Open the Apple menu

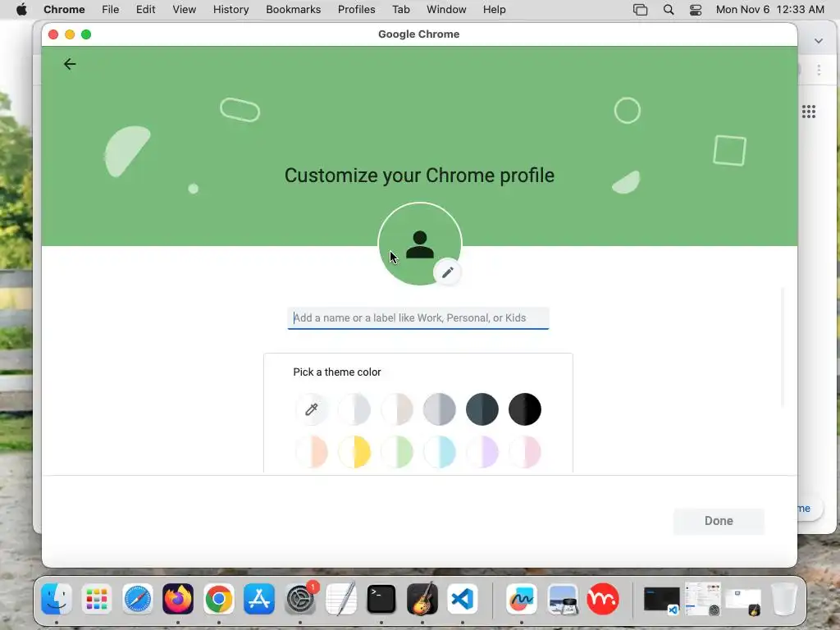21,10
